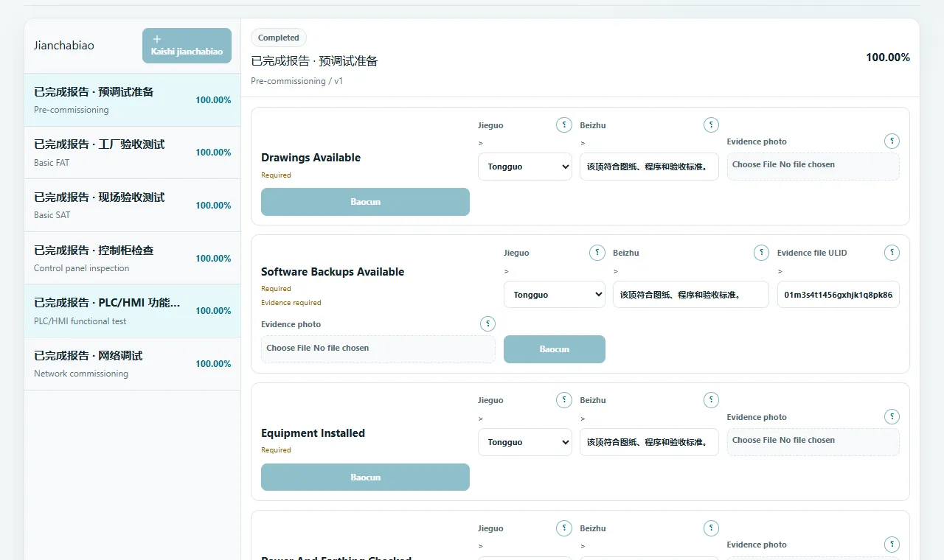Select the Pre-commissioning report in the sidebar
The image size is (944, 560).
click(x=133, y=100)
